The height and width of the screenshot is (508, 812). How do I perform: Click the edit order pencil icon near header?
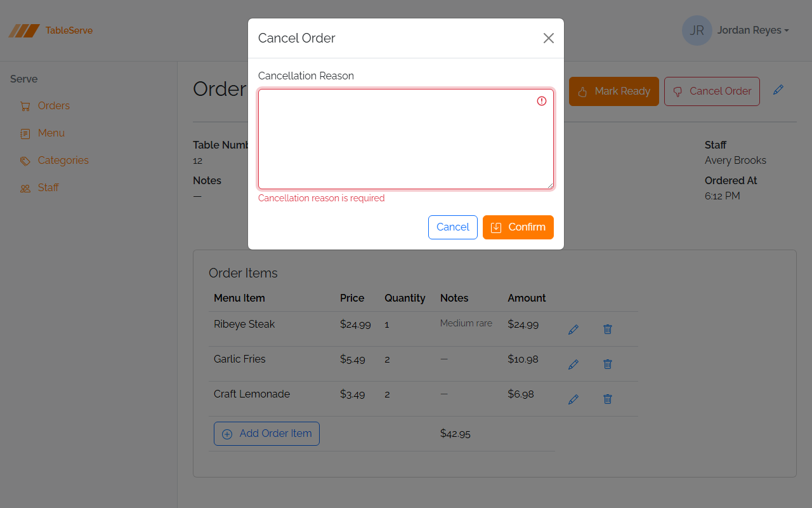778,90
